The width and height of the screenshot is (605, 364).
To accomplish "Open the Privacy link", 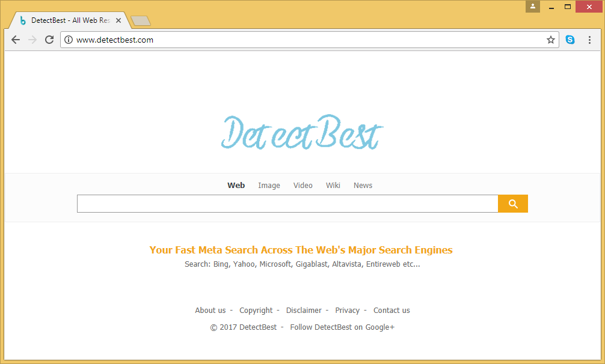I will (347, 311).
